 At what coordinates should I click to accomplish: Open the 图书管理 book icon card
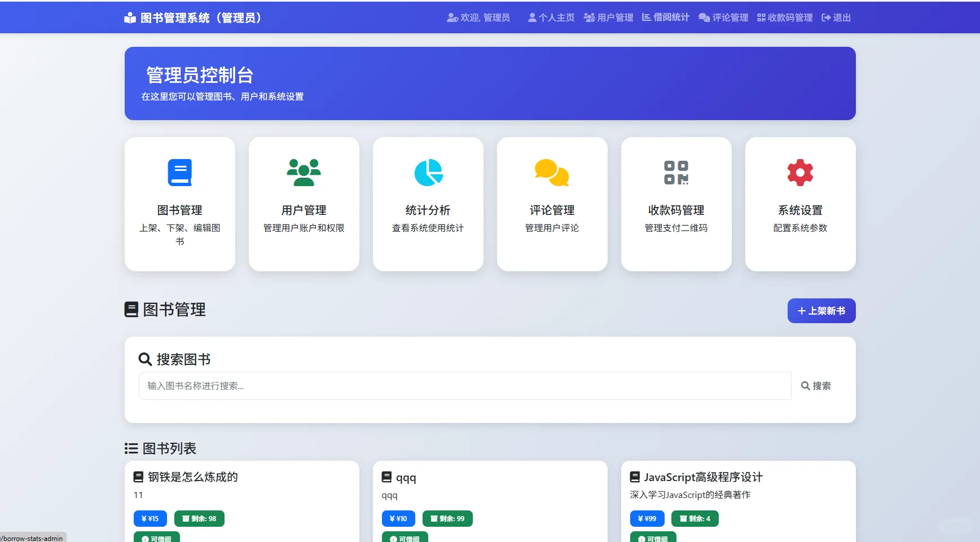point(179,172)
